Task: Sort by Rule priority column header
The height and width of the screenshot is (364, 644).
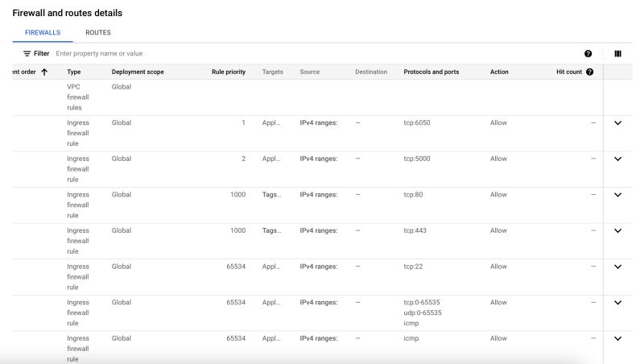Action: pos(229,72)
